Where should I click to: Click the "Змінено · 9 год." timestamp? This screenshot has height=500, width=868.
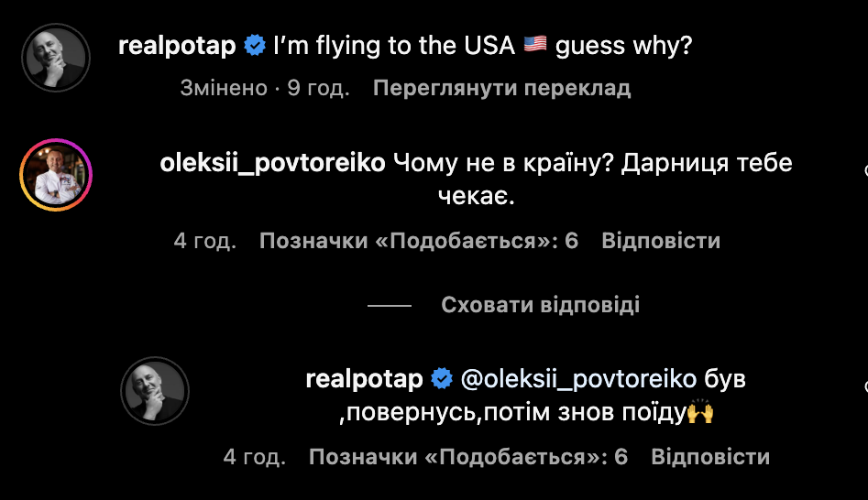[264, 89]
